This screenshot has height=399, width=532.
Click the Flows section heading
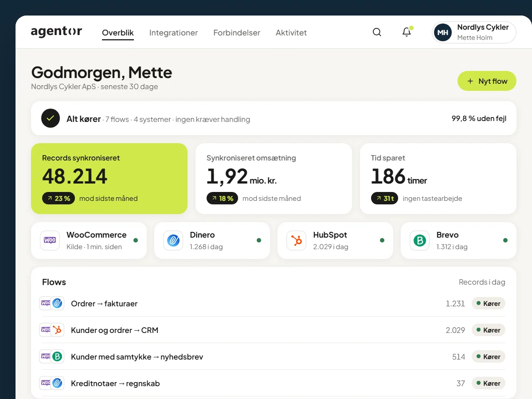point(54,282)
